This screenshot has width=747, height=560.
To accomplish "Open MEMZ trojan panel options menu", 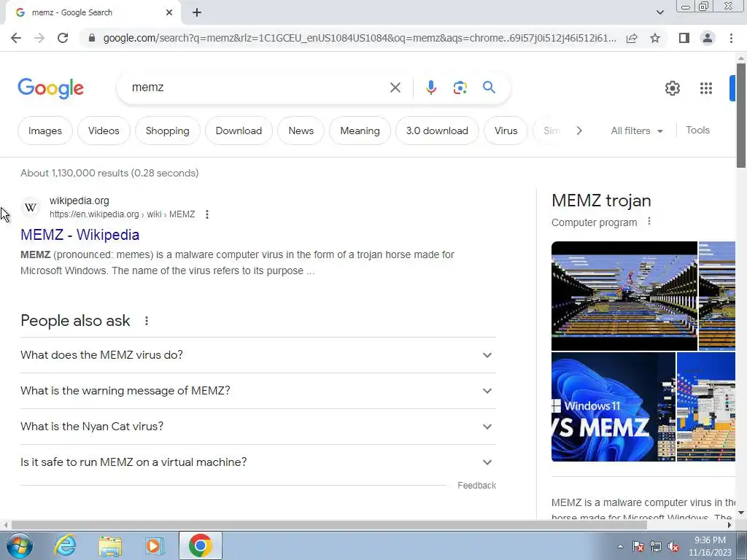I will [649, 222].
